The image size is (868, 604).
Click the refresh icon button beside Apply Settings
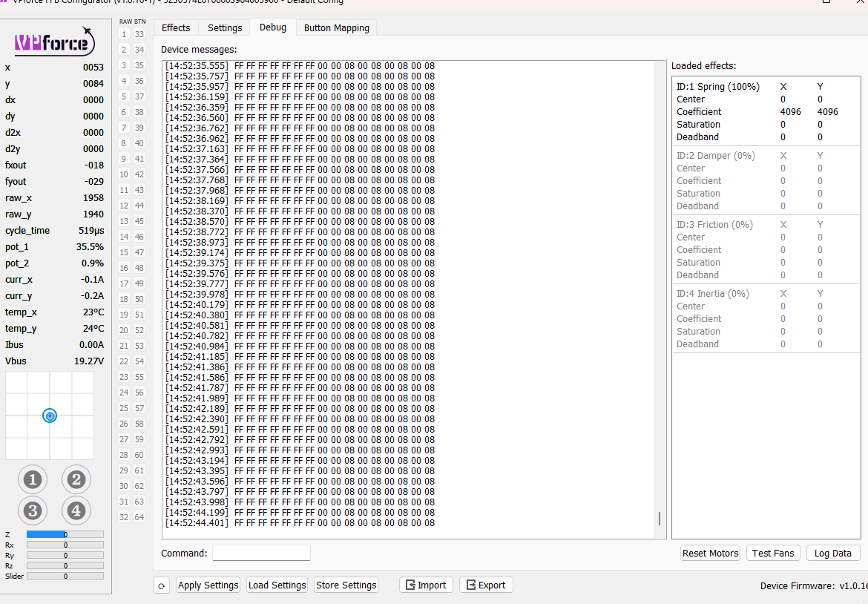pos(162,585)
